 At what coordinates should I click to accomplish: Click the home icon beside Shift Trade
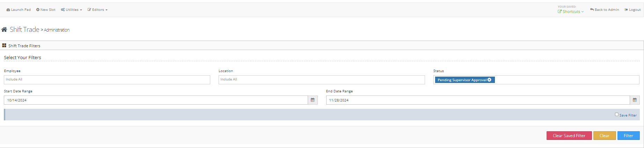[4, 30]
